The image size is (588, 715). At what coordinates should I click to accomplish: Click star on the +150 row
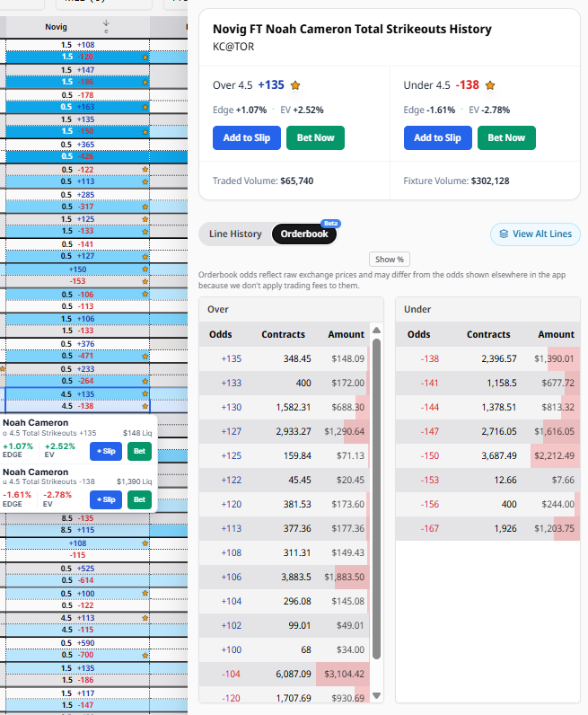click(x=145, y=269)
